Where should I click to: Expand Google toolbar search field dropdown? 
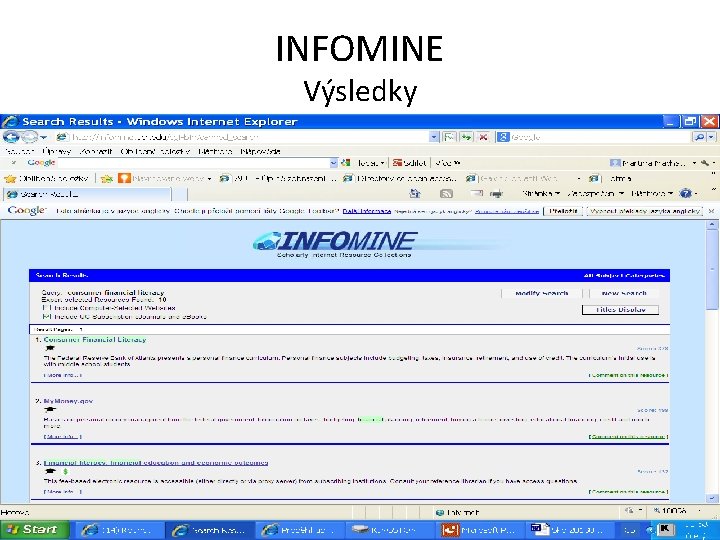(334, 163)
